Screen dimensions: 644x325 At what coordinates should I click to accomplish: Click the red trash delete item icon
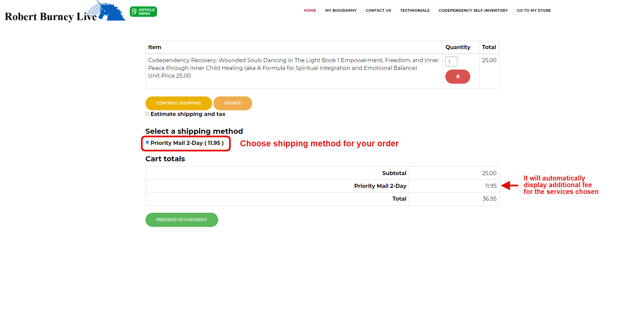pyautogui.click(x=457, y=77)
